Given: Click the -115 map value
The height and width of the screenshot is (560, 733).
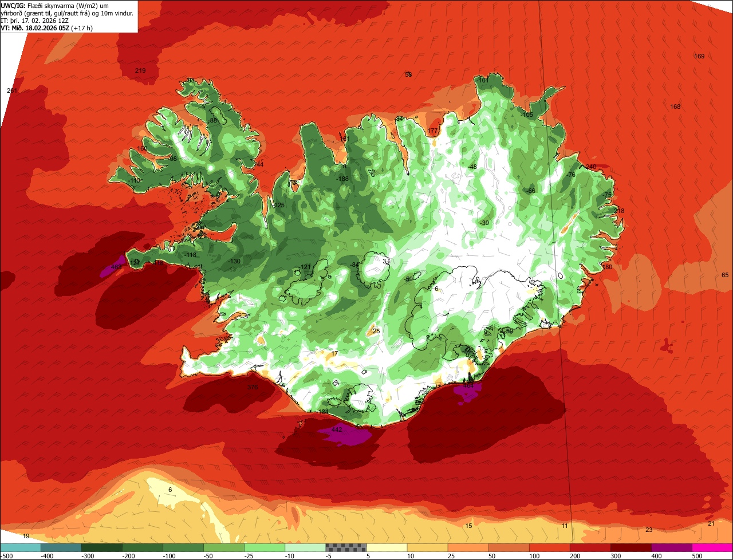Looking at the screenshot, I should click(x=134, y=180).
